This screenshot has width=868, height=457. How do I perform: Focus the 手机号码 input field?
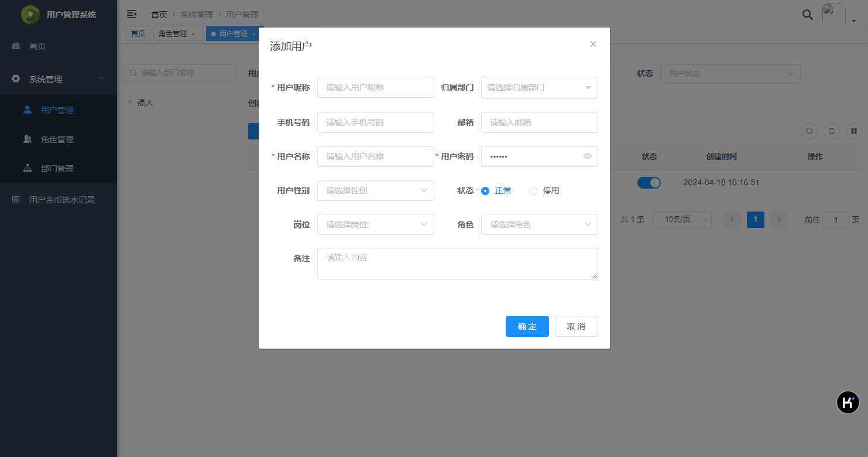coord(376,122)
